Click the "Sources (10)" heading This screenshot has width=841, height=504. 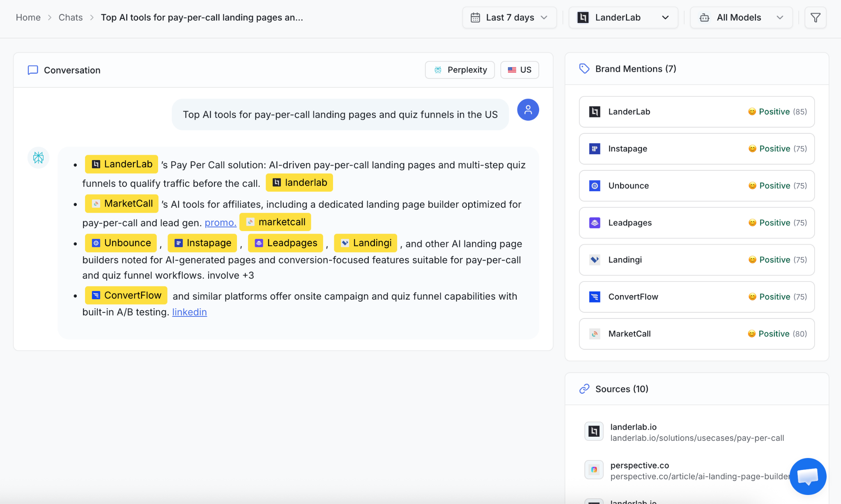622,389
